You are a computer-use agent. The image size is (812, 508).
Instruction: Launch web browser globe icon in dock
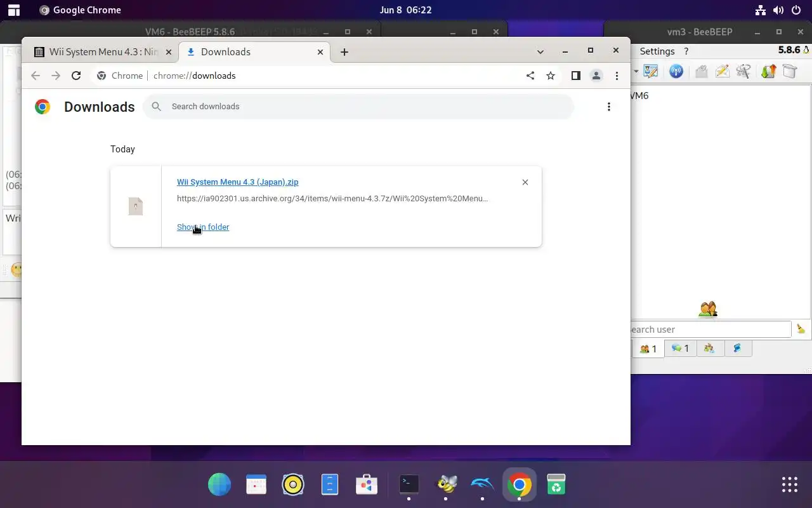tap(219, 485)
